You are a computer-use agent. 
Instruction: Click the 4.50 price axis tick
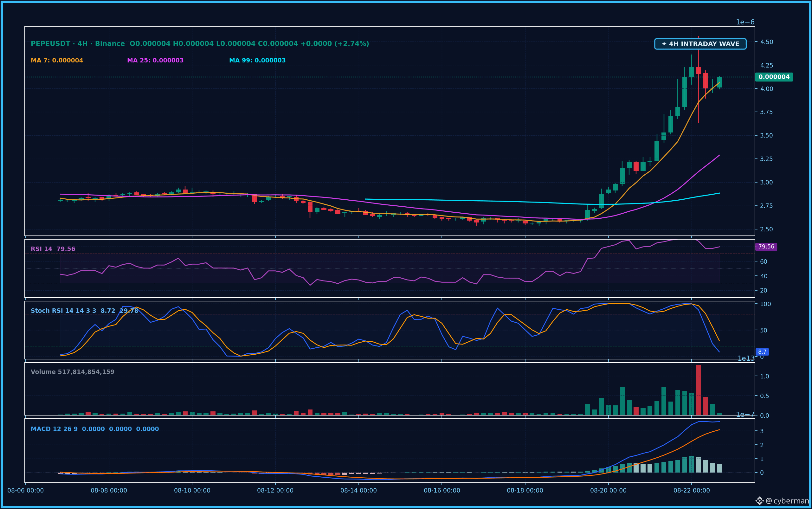[767, 42]
